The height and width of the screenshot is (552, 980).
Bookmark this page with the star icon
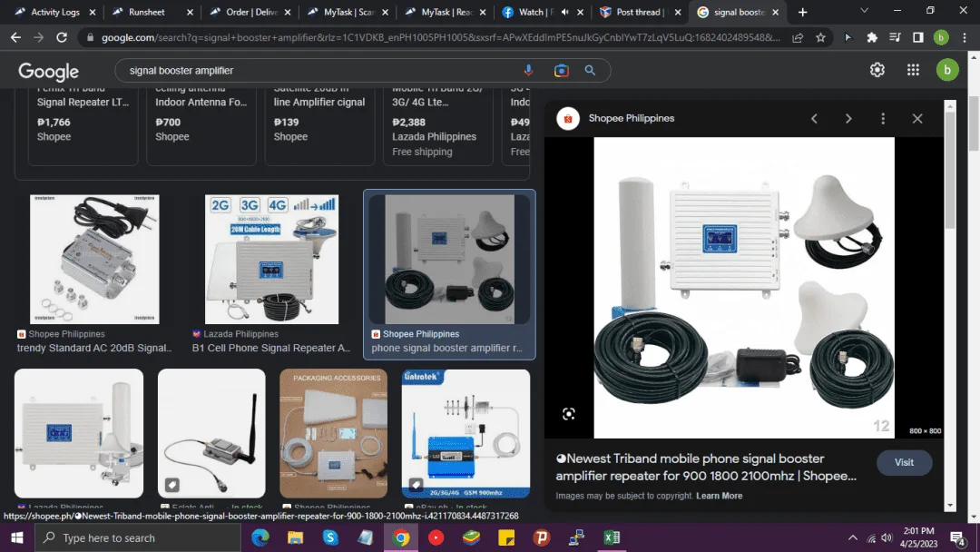[x=820, y=37]
